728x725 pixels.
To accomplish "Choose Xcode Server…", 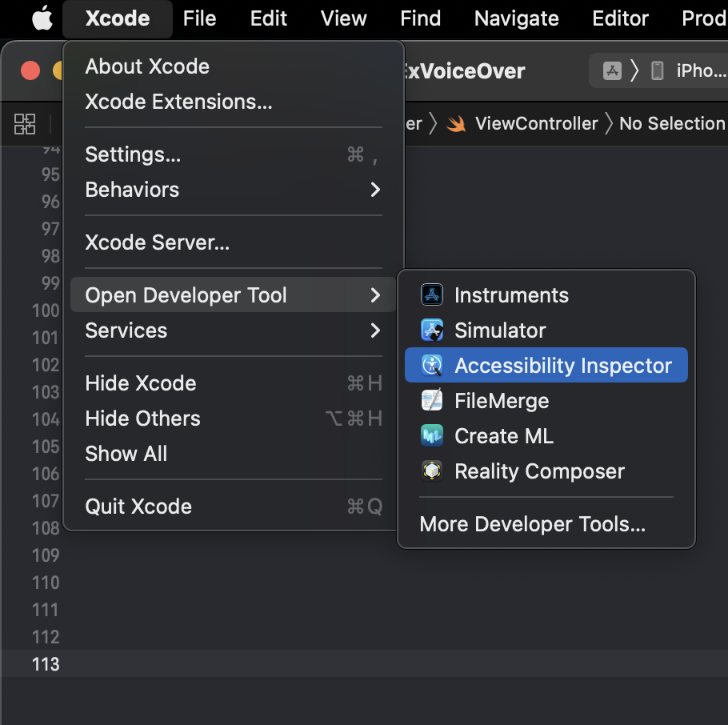I will click(x=234, y=242).
